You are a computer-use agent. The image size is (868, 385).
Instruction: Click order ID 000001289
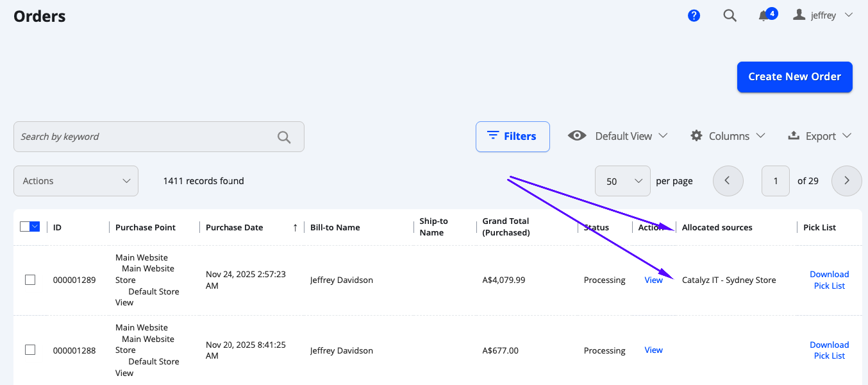pos(74,280)
